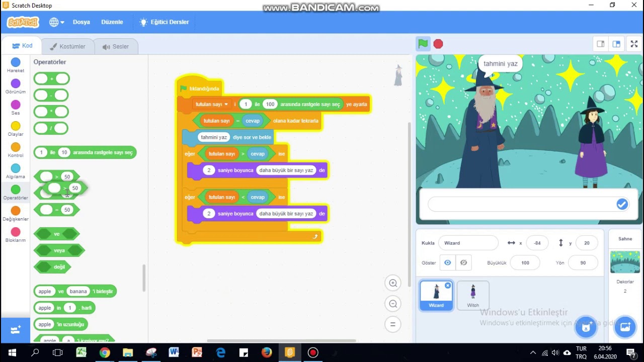The image size is (644, 362).
Task: Select the Wizard sprite thumbnail
Action: coord(436,295)
